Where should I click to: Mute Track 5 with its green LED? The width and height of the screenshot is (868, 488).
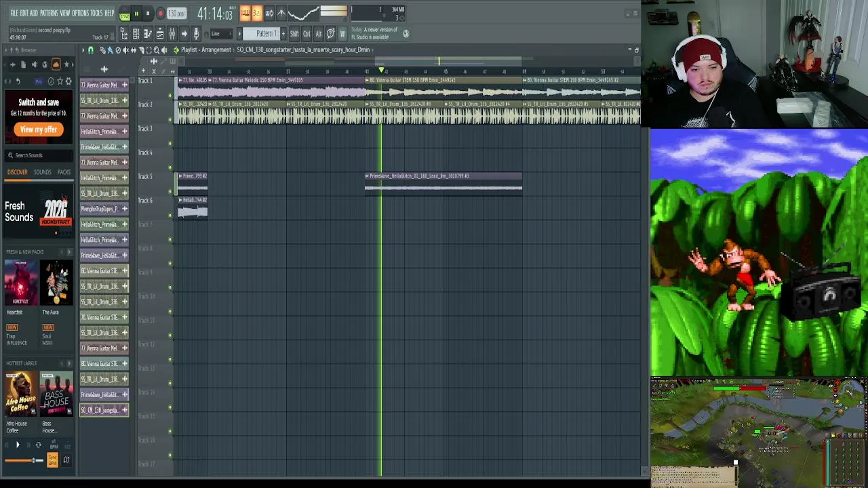click(x=170, y=191)
